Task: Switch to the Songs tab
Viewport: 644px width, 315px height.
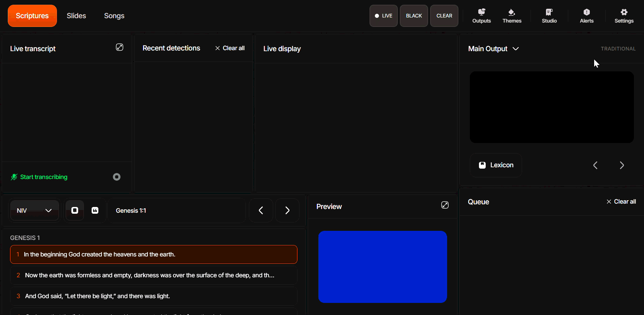Action: (114, 16)
